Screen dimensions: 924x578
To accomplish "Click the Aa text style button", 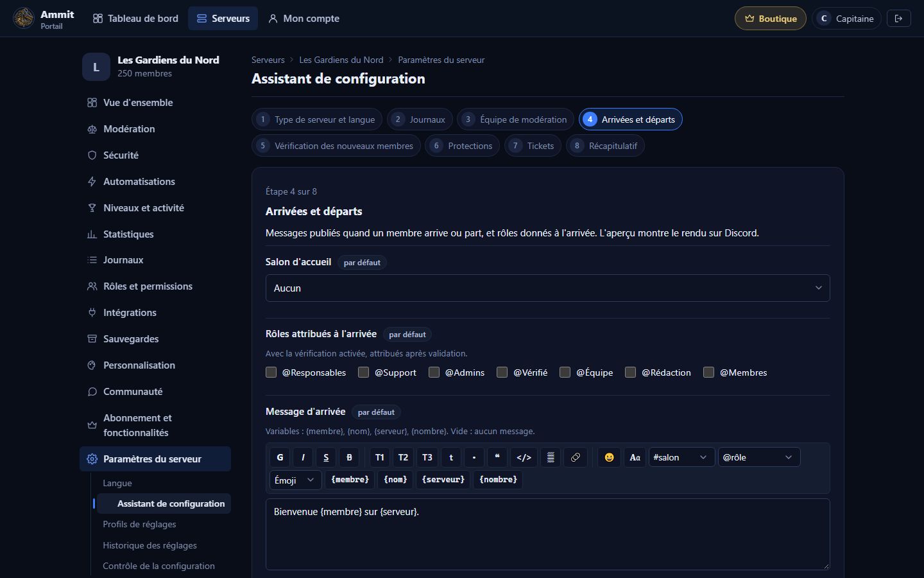I will tap(635, 457).
